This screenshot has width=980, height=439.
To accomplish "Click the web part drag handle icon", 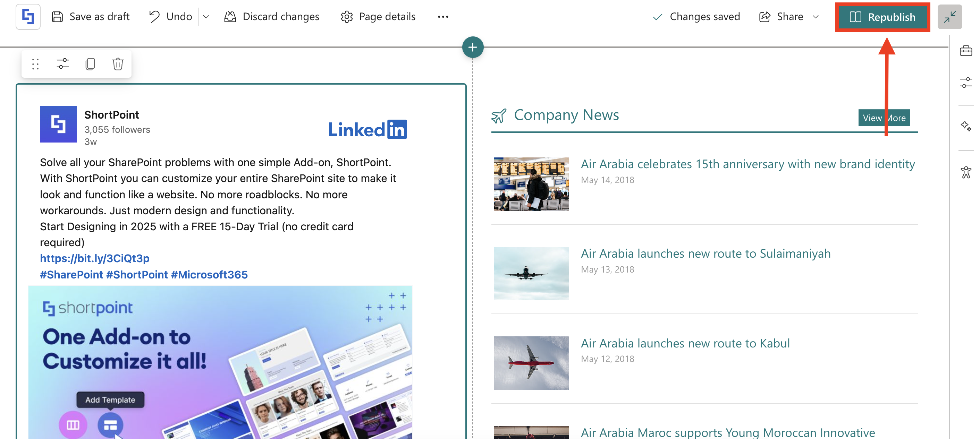I will point(35,64).
